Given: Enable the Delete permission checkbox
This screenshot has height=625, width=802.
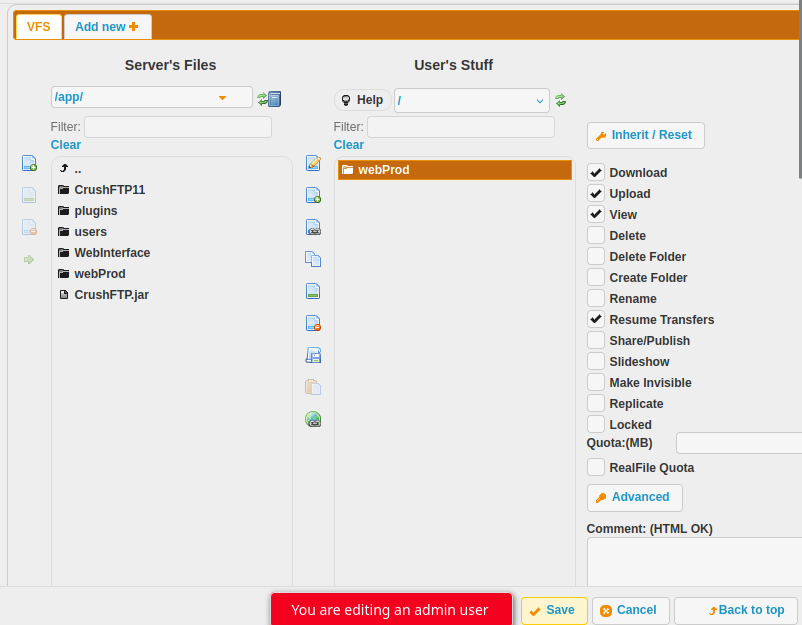Looking at the screenshot, I should click(596, 236).
